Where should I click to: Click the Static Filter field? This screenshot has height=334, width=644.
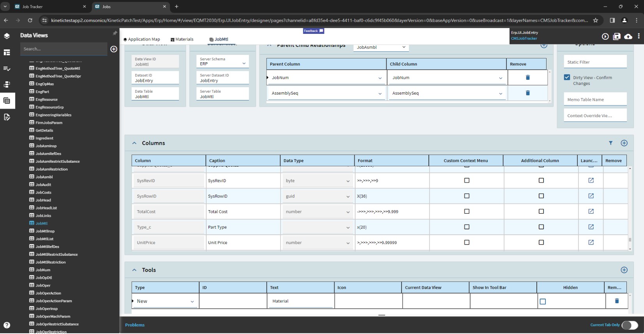coord(594,62)
